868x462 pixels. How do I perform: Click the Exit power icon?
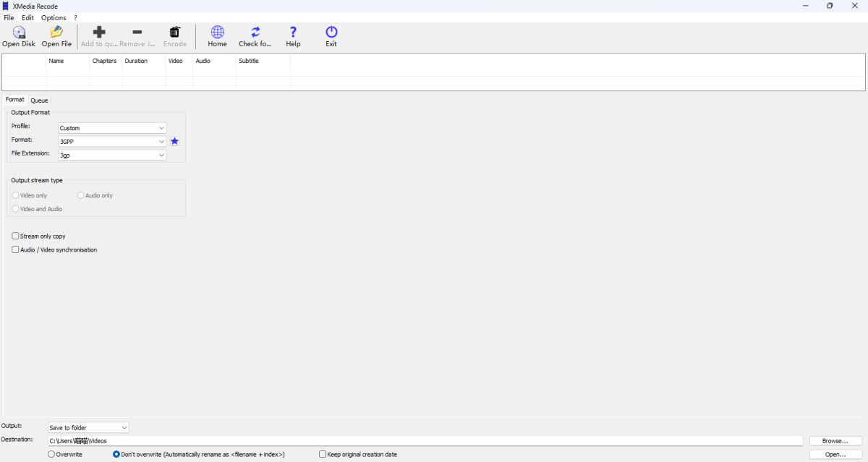pyautogui.click(x=331, y=33)
